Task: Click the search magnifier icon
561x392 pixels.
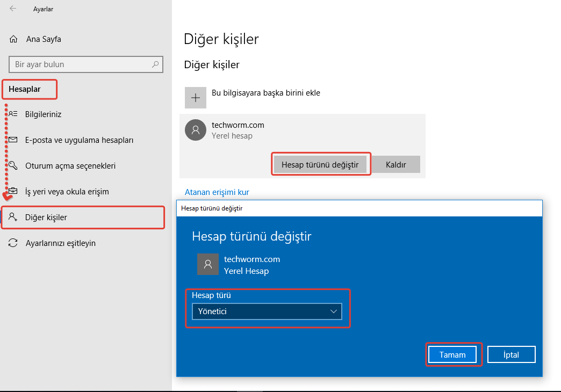Action: (x=155, y=64)
